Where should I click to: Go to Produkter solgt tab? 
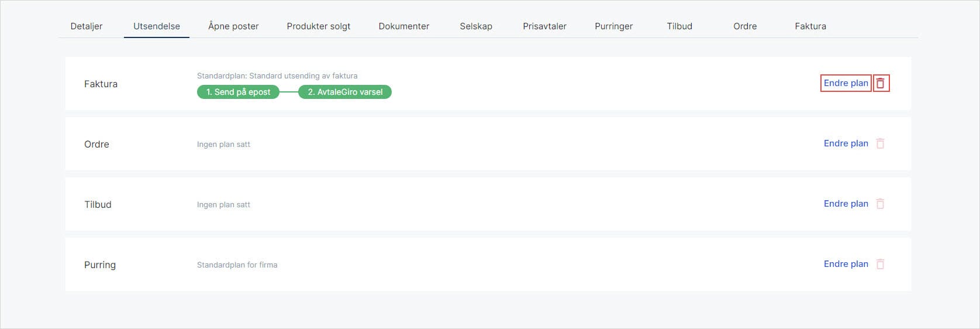319,26
